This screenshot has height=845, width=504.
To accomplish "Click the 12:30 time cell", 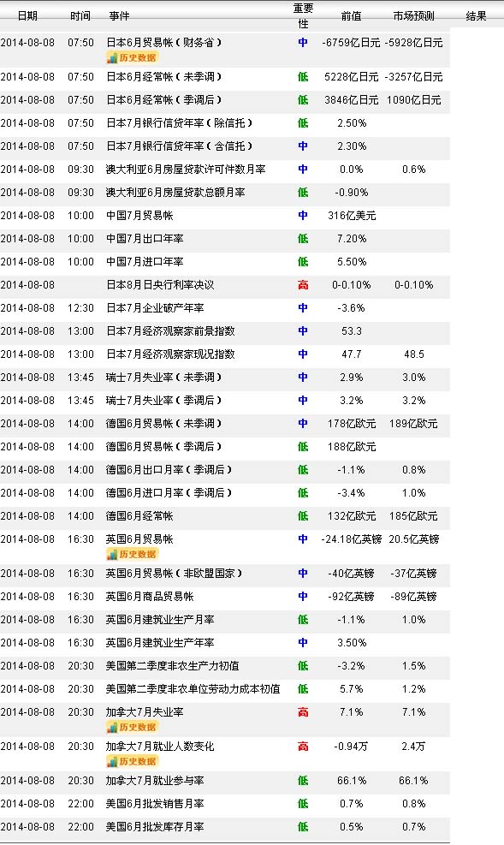I will coord(80,309).
